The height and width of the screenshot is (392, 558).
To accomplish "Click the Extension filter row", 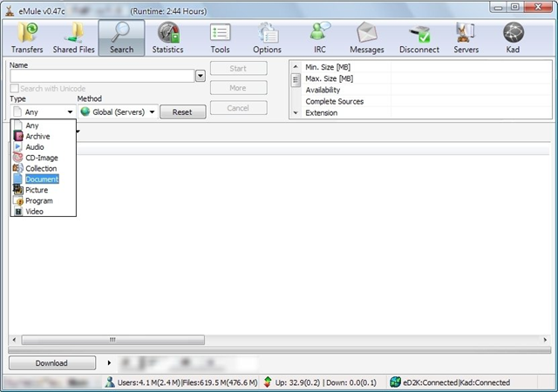I will coord(426,112).
